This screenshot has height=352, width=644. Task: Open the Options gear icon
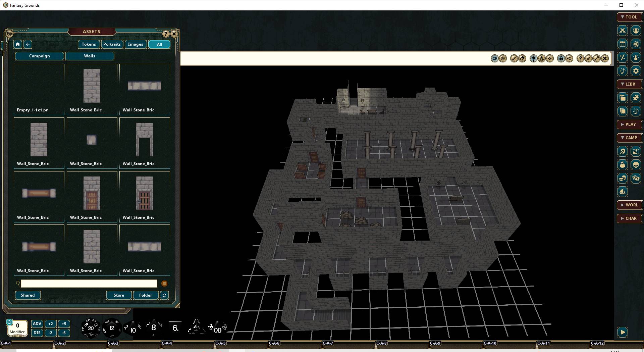coord(636,71)
